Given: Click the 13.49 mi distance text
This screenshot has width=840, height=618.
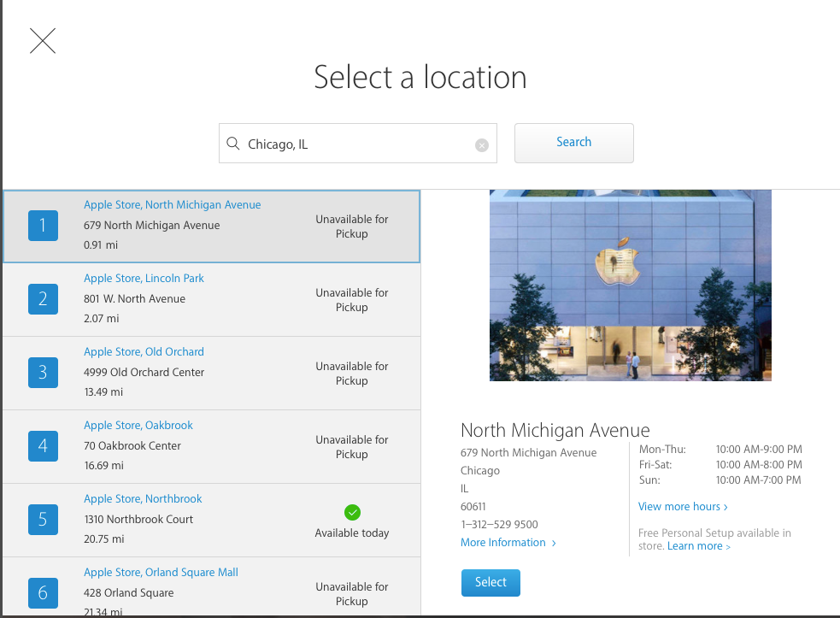Looking at the screenshot, I should [x=103, y=391].
